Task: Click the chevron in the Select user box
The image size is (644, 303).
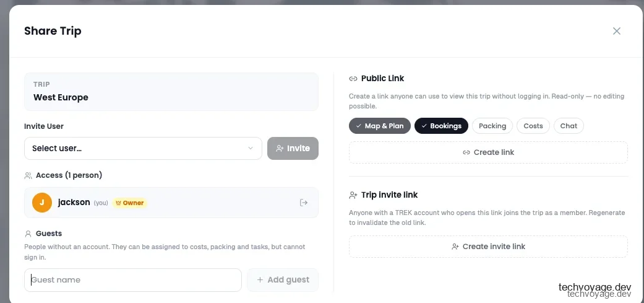Action: 251,149
